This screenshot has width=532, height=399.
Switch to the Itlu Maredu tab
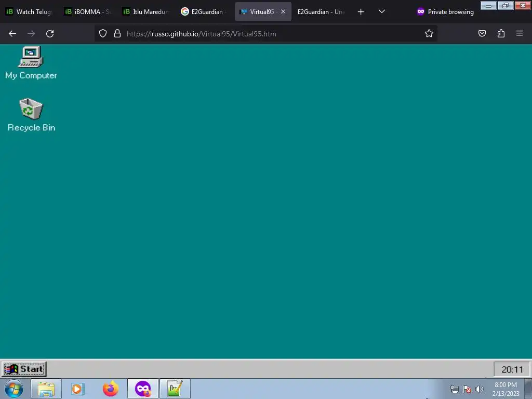[x=146, y=11]
